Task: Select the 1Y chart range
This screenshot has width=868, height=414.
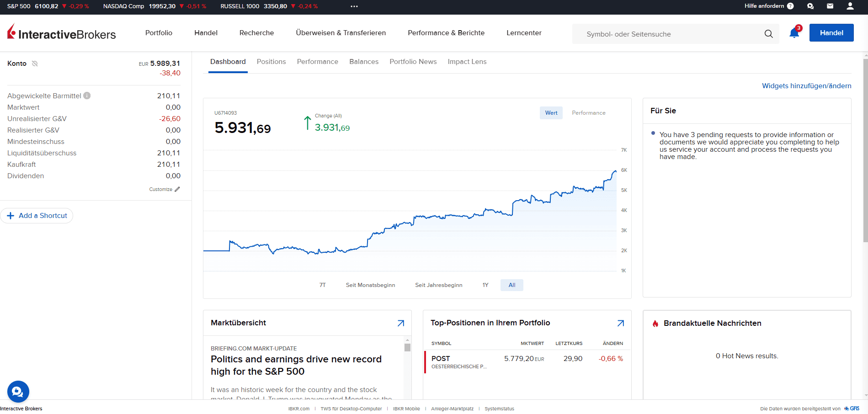Action: [x=485, y=285]
